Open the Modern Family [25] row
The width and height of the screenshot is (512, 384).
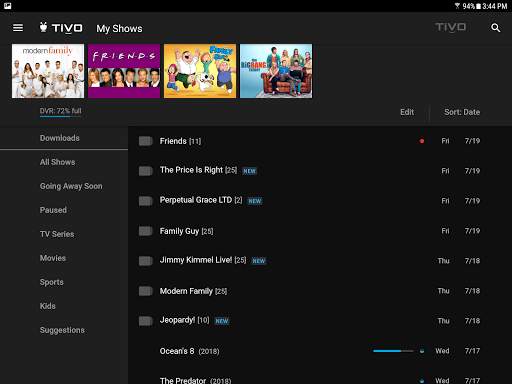click(x=320, y=291)
